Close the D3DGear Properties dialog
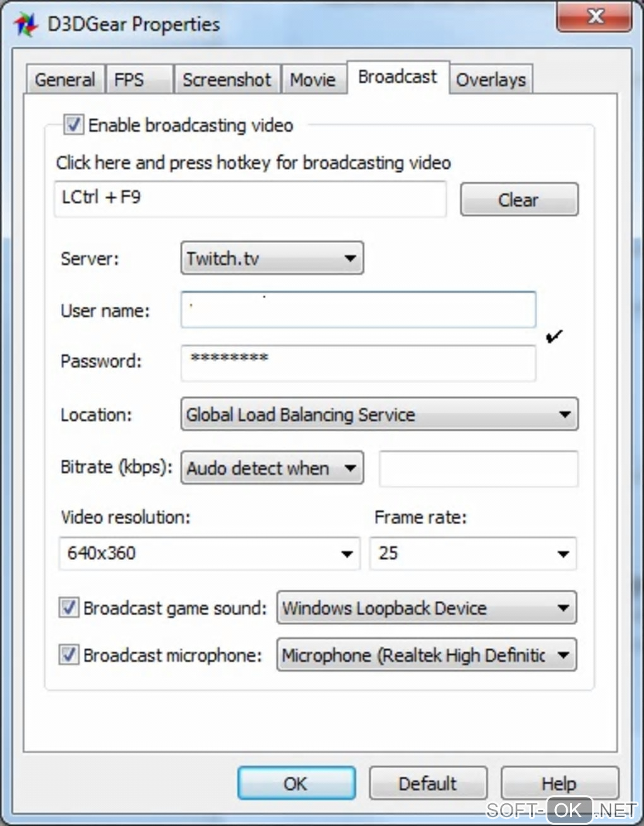Screen dimensions: 644x826 point(593,17)
